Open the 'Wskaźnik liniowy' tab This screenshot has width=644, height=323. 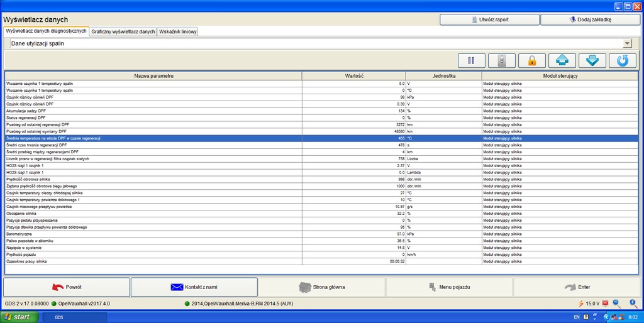point(177,31)
